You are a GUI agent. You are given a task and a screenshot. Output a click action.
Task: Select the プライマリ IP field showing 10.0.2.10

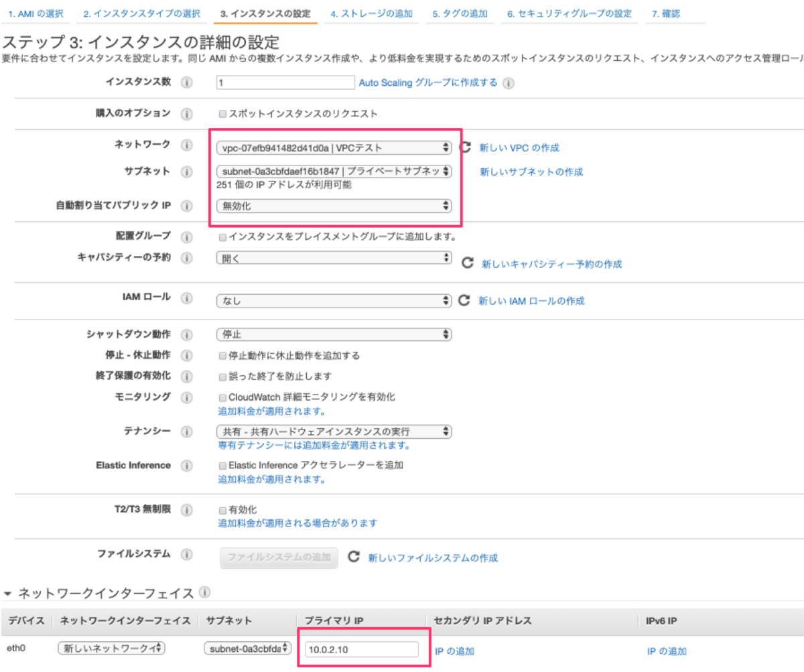(x=362, y=650)
